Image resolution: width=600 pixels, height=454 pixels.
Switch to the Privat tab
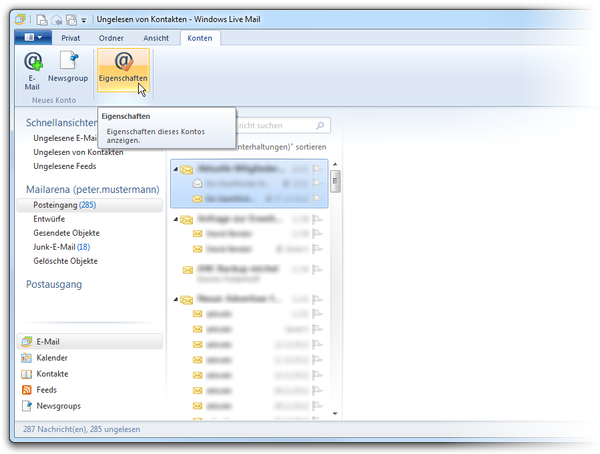coord(71,38)
